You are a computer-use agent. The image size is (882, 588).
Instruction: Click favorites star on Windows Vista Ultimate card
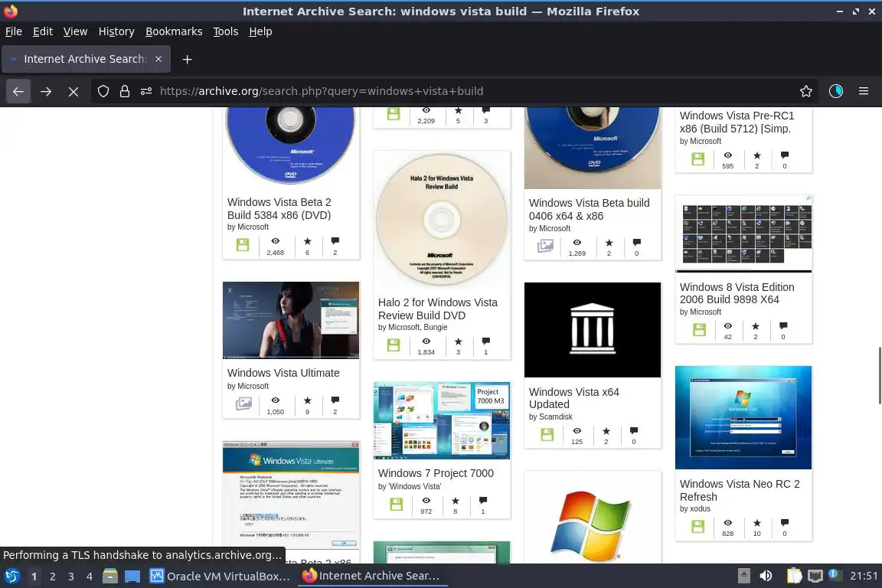point(307,400)
